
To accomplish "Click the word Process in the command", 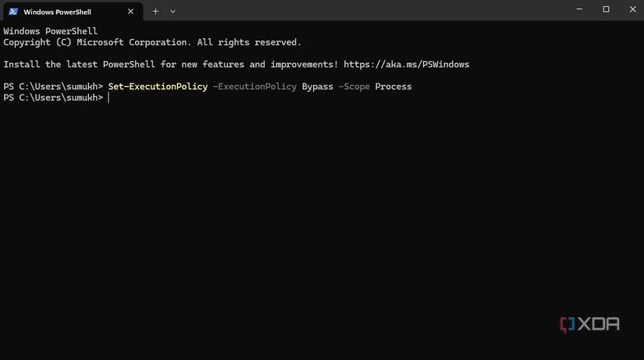I will [393, 86].
